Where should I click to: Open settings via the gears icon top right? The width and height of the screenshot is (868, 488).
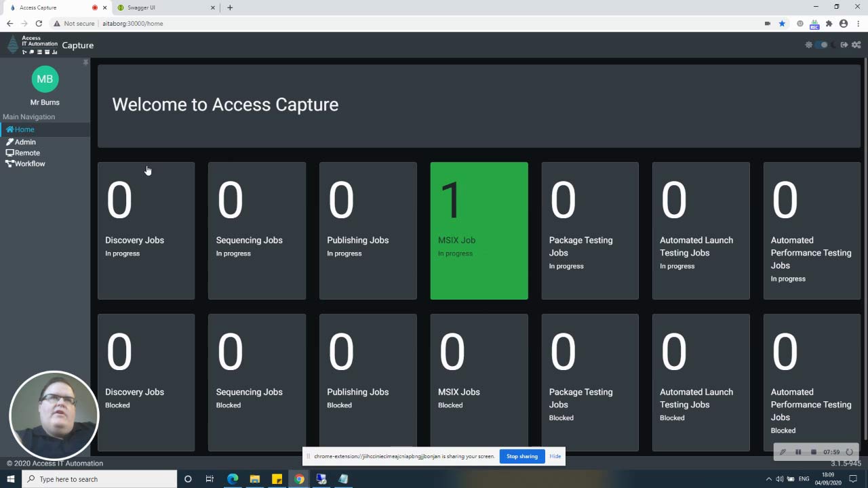856,45
